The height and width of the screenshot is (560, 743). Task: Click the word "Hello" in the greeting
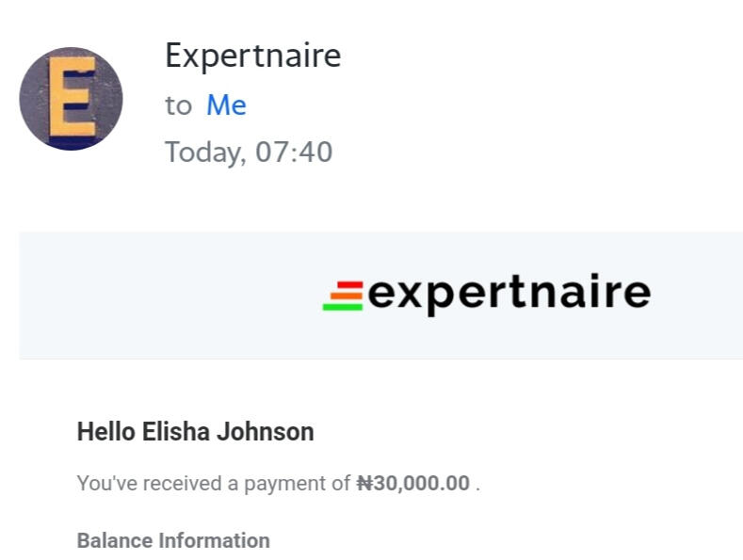[x=105, y=433]
